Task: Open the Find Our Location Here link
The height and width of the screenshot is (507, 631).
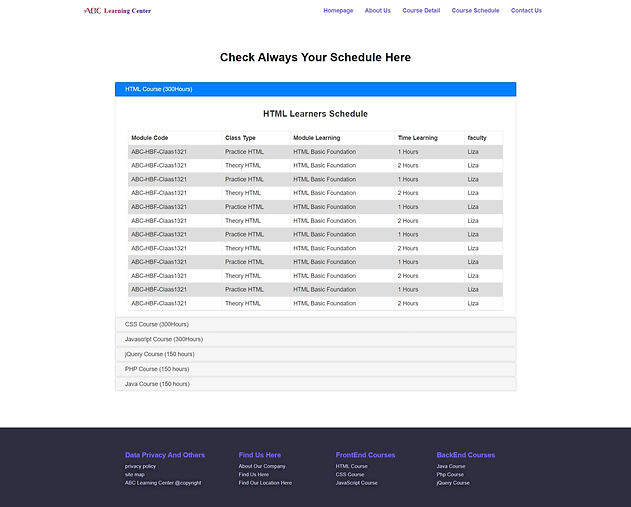Action: coord(265,483)
